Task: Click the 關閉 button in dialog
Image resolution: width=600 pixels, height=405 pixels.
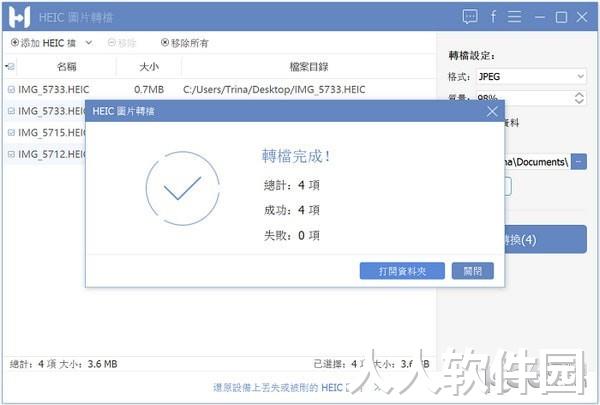Action: click(473, 271)
